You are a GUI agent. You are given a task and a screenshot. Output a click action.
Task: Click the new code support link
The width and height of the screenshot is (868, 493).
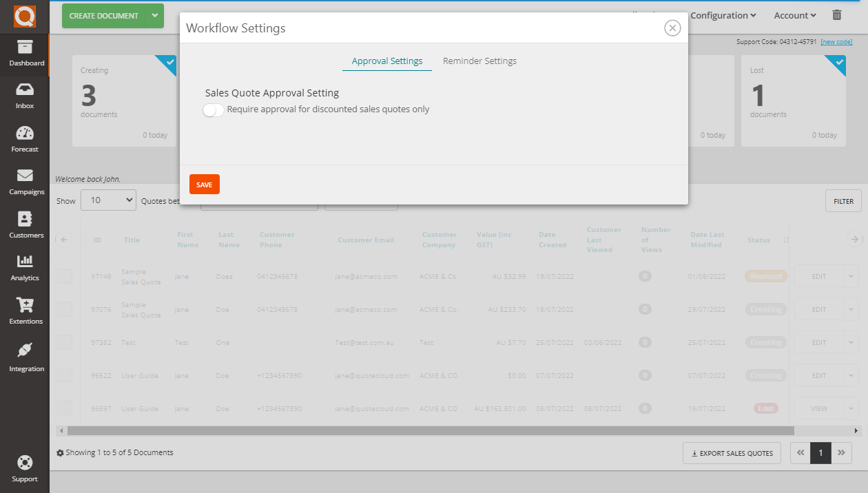coord(836,41)
